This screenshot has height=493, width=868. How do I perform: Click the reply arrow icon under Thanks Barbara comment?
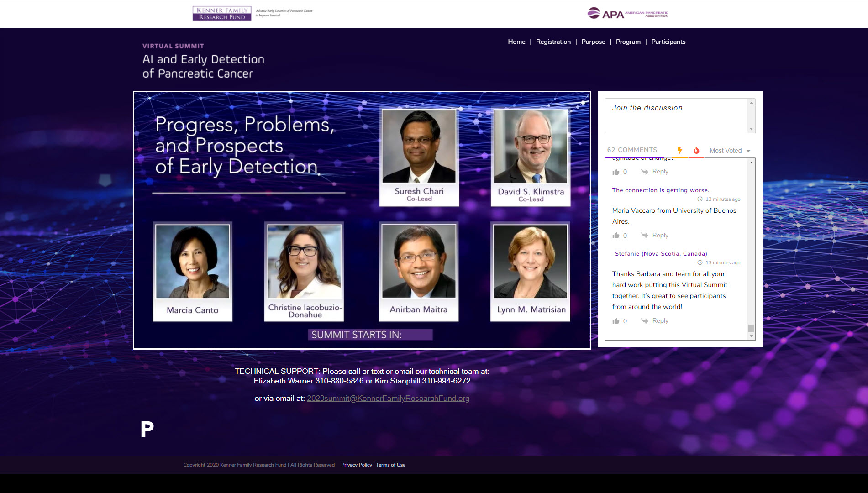pos(645,321)
